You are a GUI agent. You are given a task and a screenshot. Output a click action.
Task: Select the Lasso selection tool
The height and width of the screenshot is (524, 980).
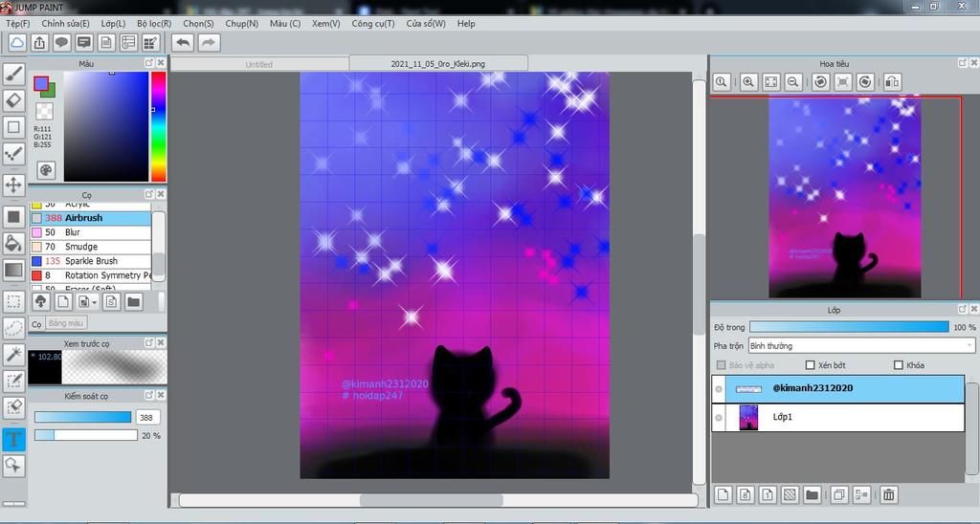coord(13,327)
